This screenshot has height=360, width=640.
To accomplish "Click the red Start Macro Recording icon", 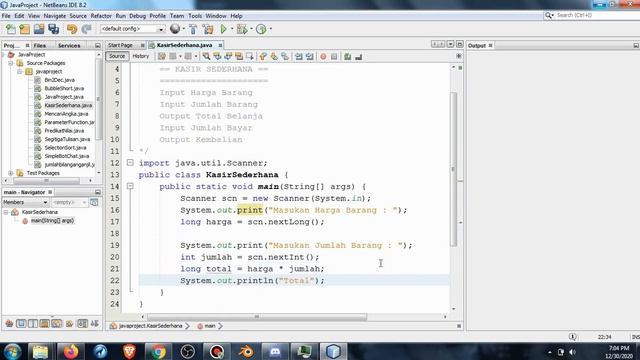I will point(323,56).
